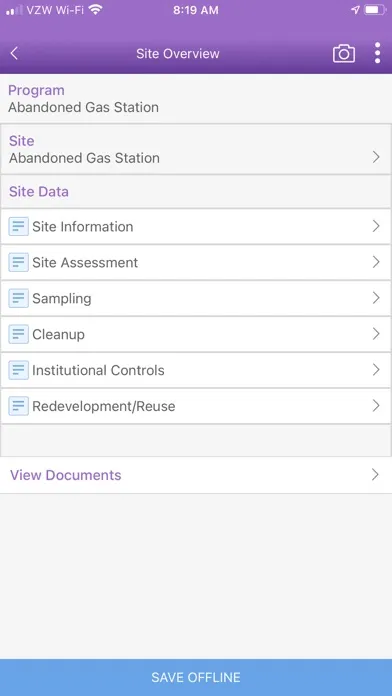The height and width of the screenshot is (696, 392).
Task: Open the camera icon in header
Action: [344, 54]
